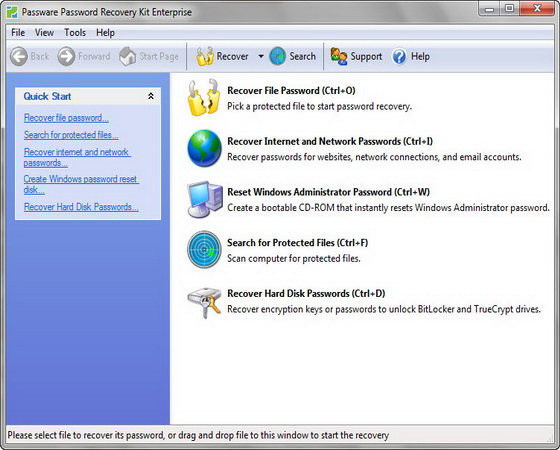The width and height of the screenshot is (560, 450).
Task: Click the Recover Hard Disk Passwords (Ctrl+D) heading
Action: pyautogui.click(x=306, y=294)
